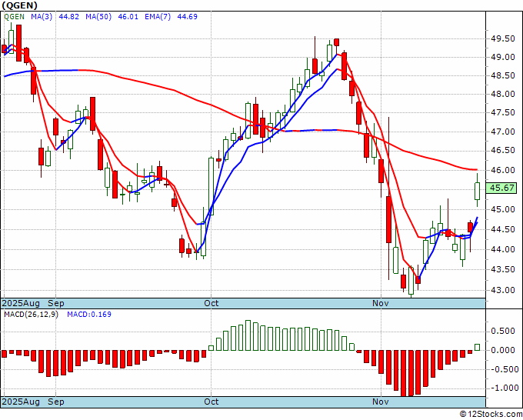Viewport: 523px width, 420px height.
Task: Click the 49.50 price axis label
Action: coord(503,39)
